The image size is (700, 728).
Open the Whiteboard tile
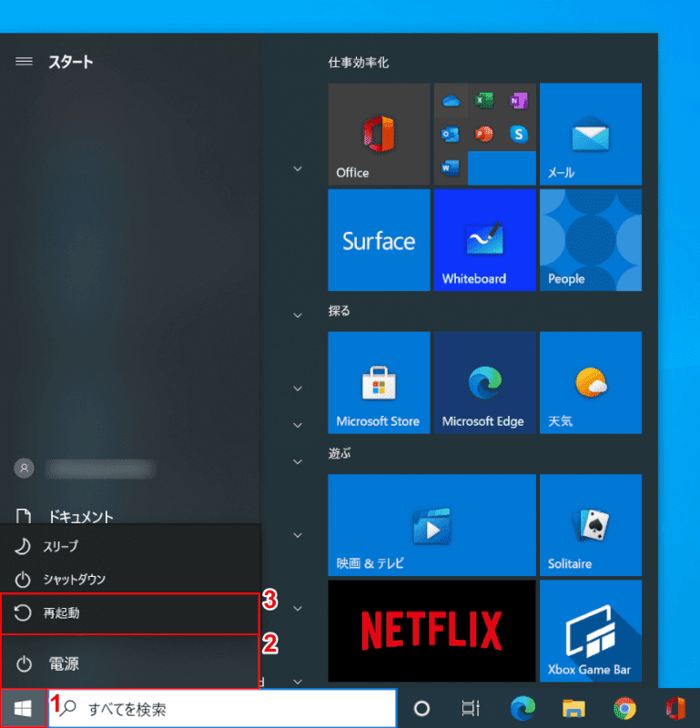pos(484,239)
